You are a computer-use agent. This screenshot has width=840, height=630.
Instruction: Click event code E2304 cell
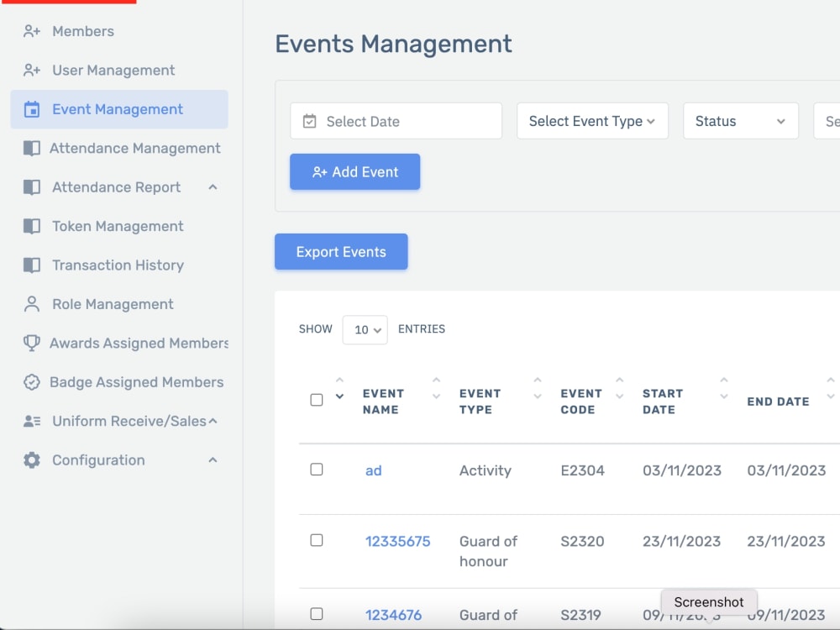click(582, 471)
